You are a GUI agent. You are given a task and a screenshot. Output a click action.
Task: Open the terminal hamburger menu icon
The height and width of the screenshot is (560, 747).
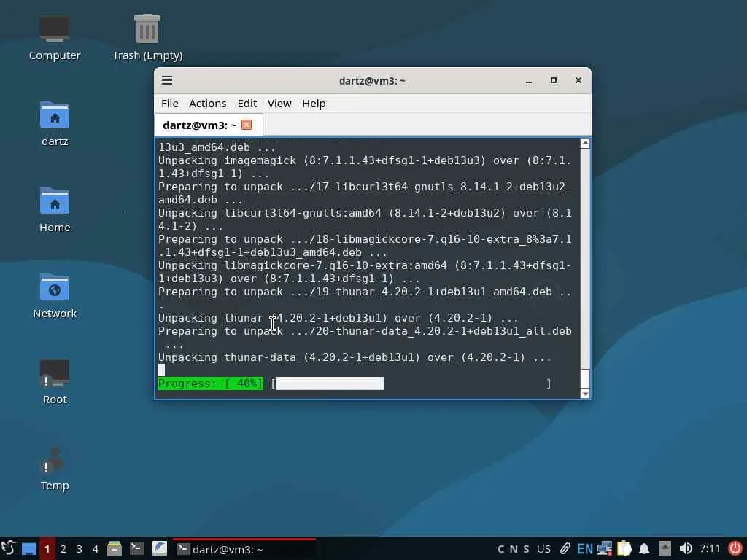point(167,80)
